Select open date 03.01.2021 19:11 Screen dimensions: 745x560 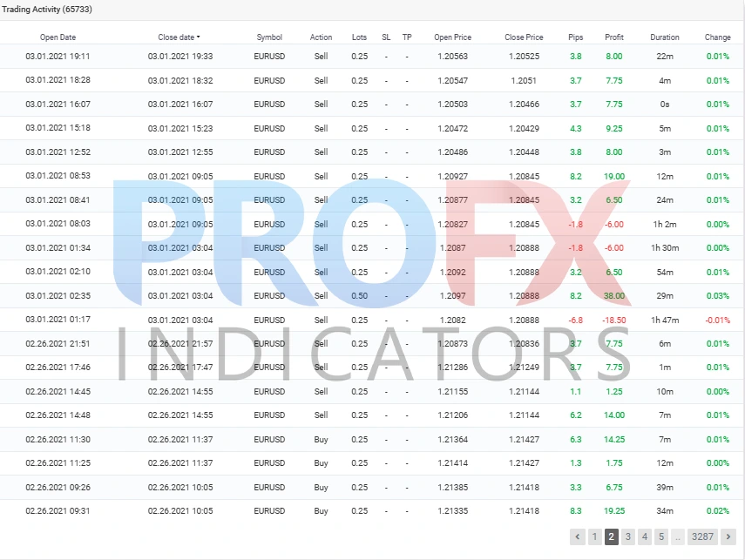(x=58, y=56)
